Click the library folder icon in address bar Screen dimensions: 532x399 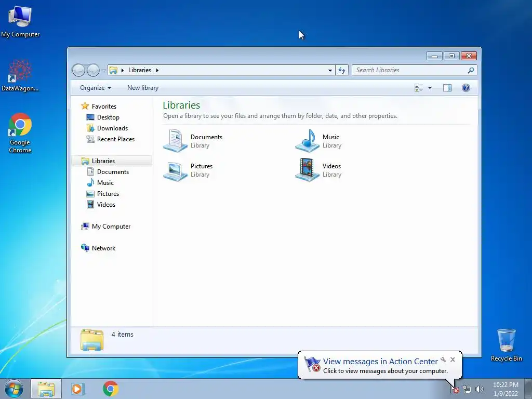click(x=113, y=70)
